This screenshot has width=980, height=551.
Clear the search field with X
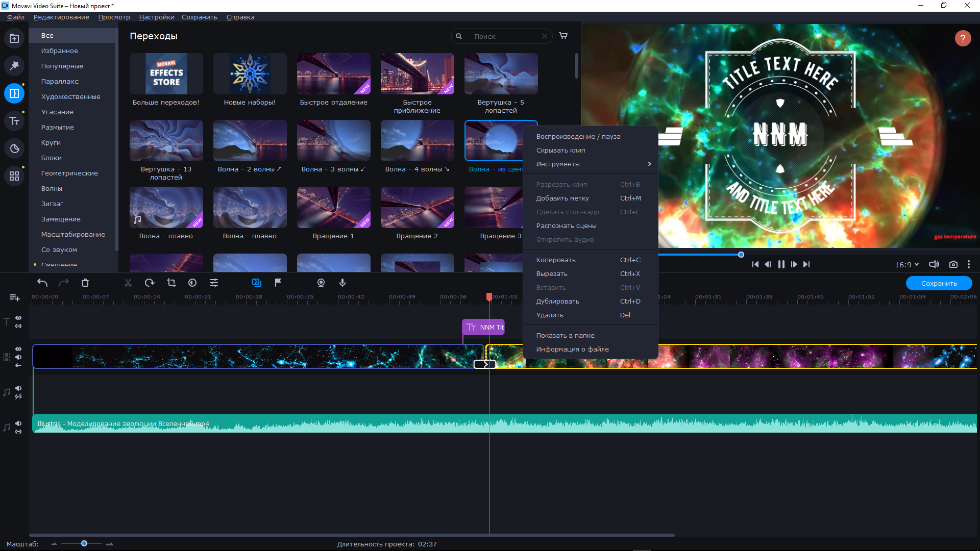pos(545,36)
